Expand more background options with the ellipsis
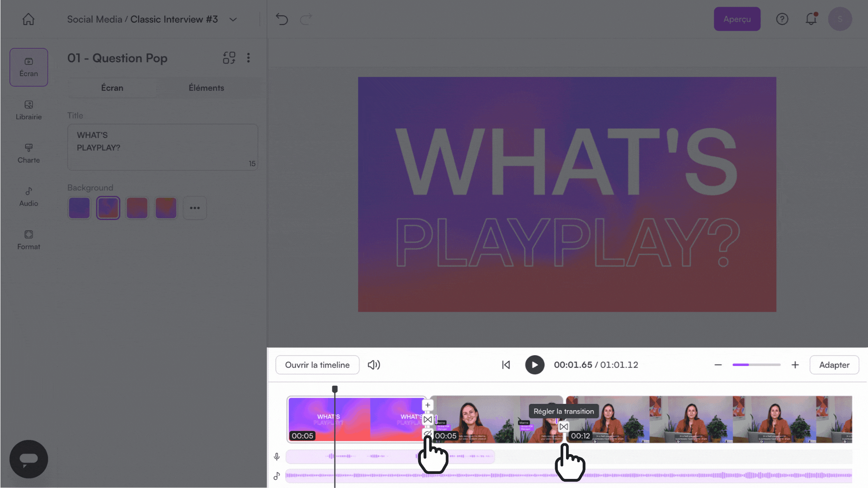The width and height of the screenshot is (868, 488). tap(194, 208)
